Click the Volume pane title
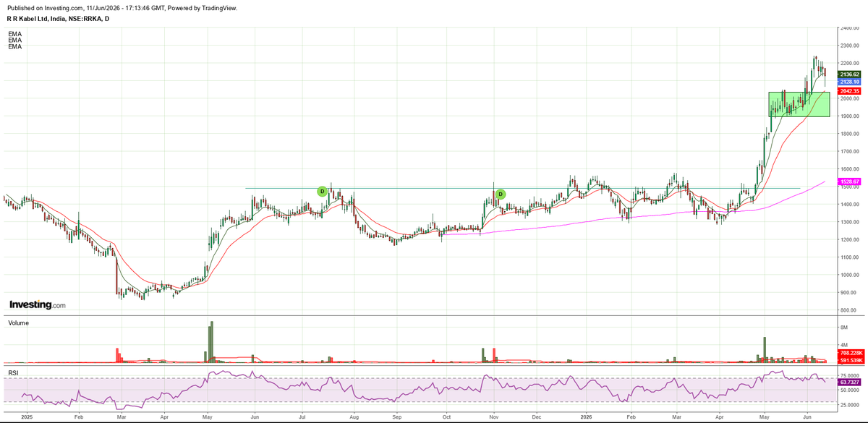Viewport: 868px width, 423px height. click(x=19, y=322)
